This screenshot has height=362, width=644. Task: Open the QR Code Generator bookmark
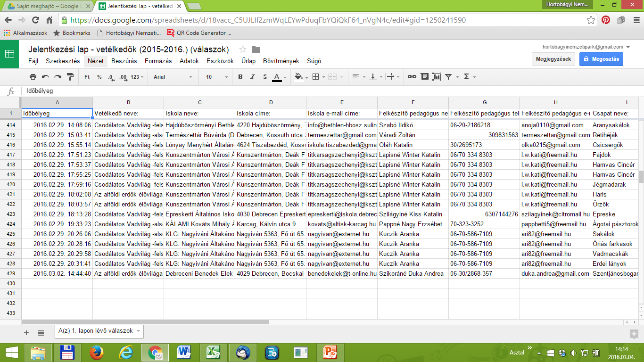click(199, 33)
